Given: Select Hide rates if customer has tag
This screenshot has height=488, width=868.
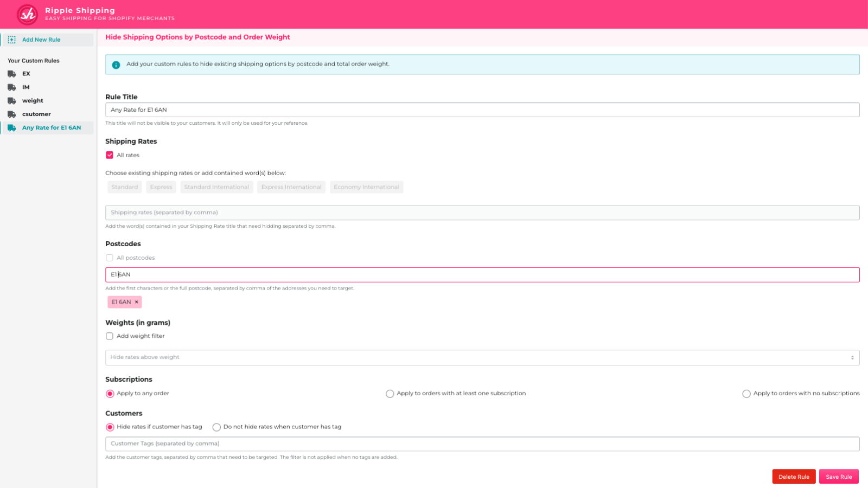Looking at the screenshot, I should [110, 427].
